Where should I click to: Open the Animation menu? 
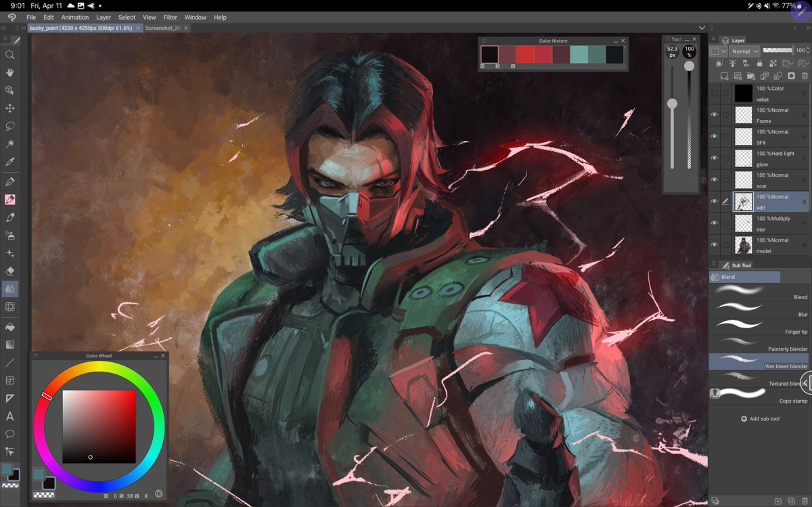(74, 17)
